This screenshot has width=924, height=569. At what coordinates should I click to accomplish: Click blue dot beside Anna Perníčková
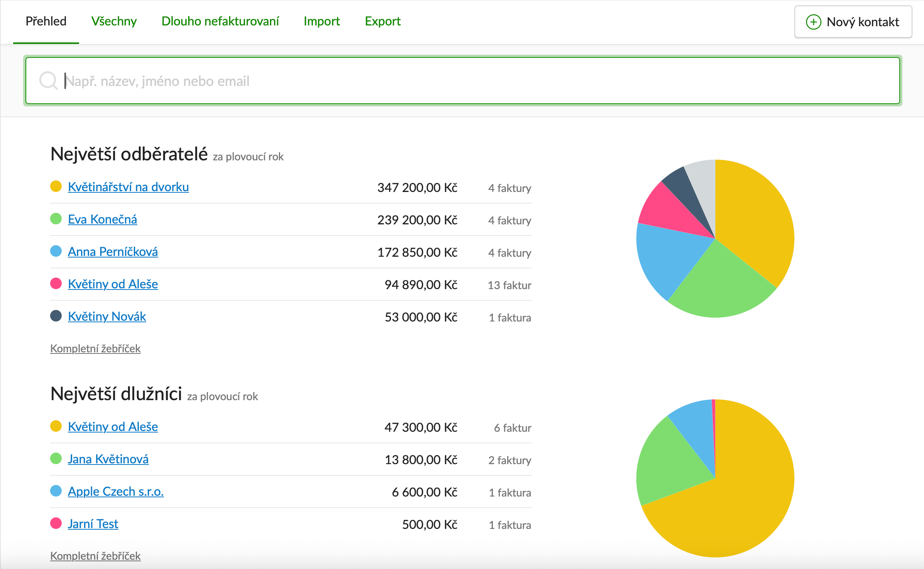56,251
